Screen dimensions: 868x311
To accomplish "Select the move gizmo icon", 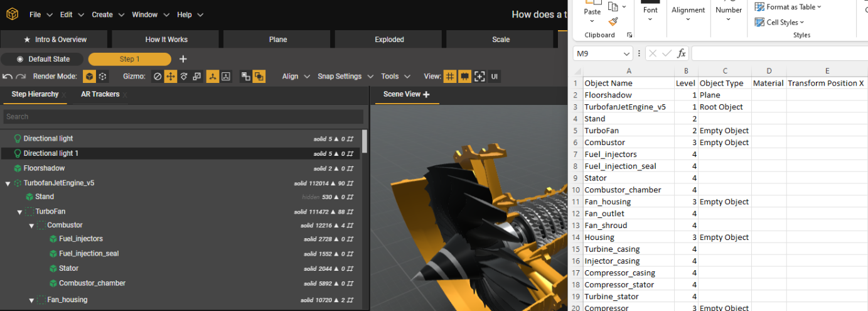I will (x=171, y=77).
